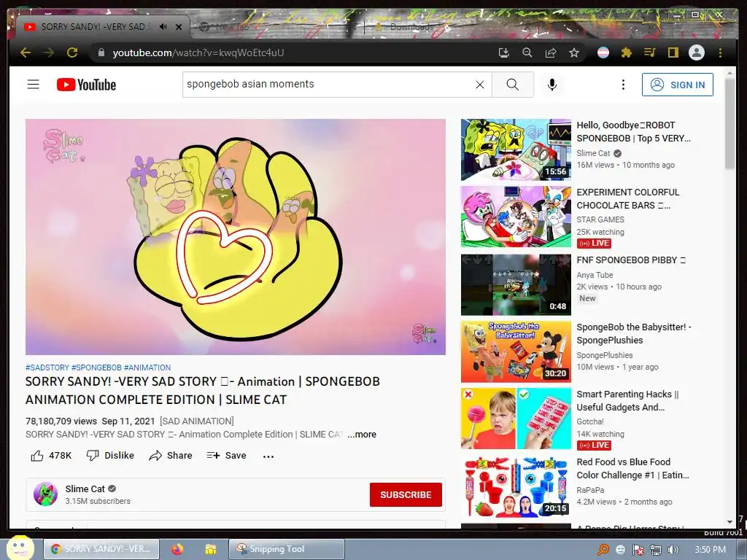Open the system tray volume icon

pos(673,550)
